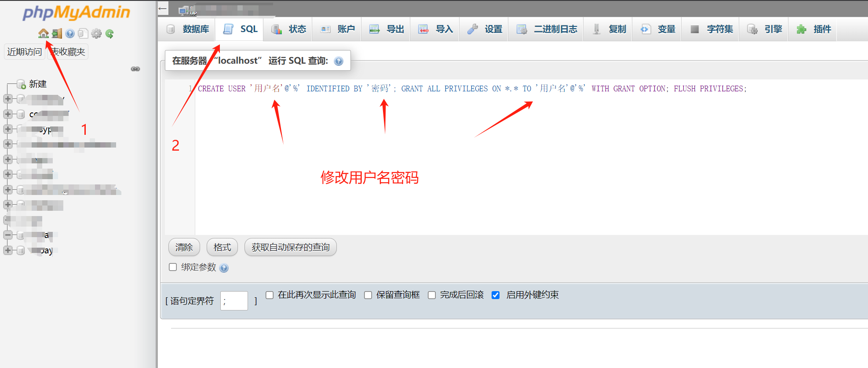Check 保留查询框 option

[x=368, y=295]
